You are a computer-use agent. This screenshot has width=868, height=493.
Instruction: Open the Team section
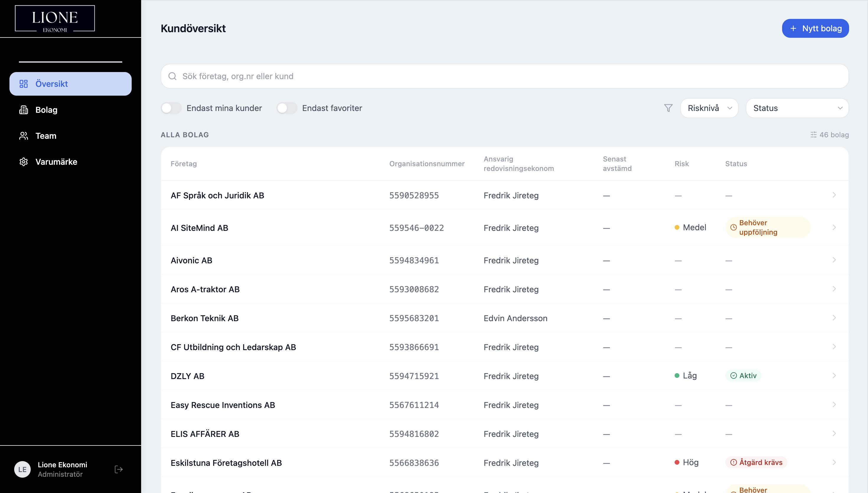[46, 136]
